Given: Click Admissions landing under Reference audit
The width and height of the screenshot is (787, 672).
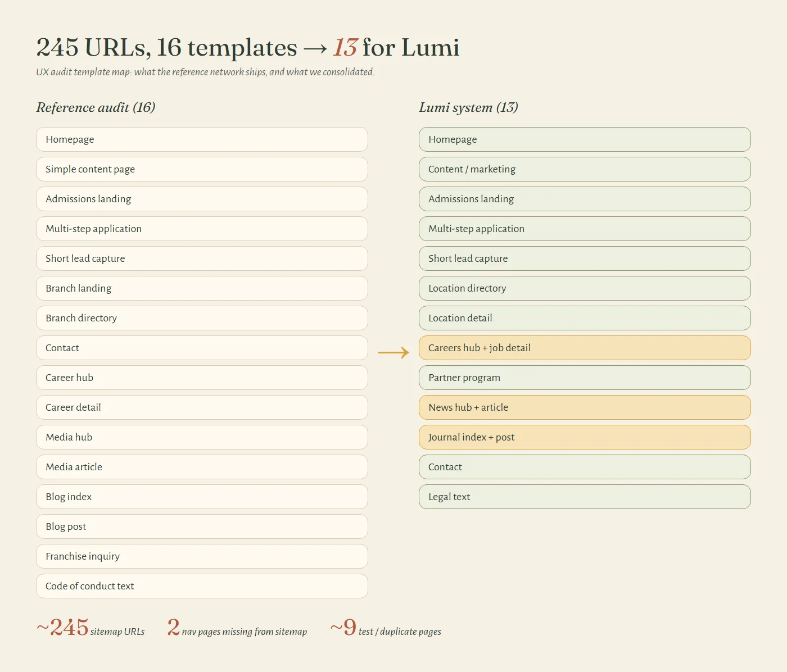Looking at the screenshot, I should pos(202,199).
